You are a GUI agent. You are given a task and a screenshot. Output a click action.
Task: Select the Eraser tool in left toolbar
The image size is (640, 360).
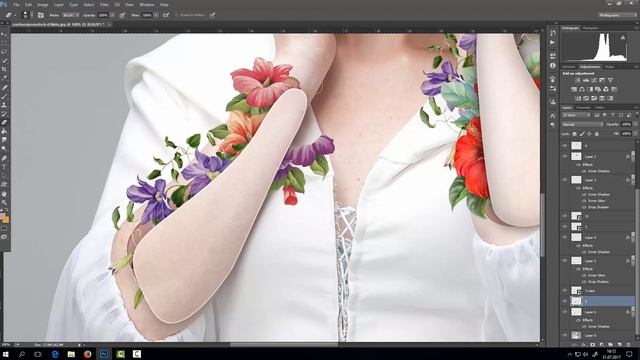(x=4, y=122)
